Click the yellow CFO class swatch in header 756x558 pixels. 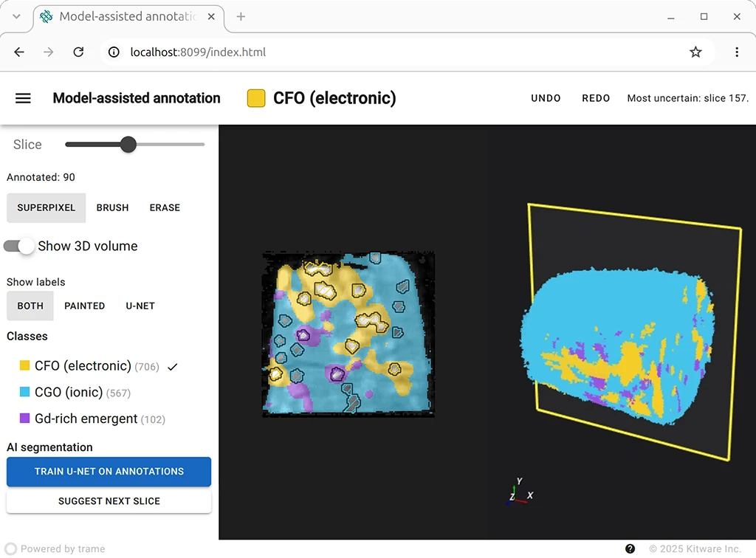pos(256,98)
